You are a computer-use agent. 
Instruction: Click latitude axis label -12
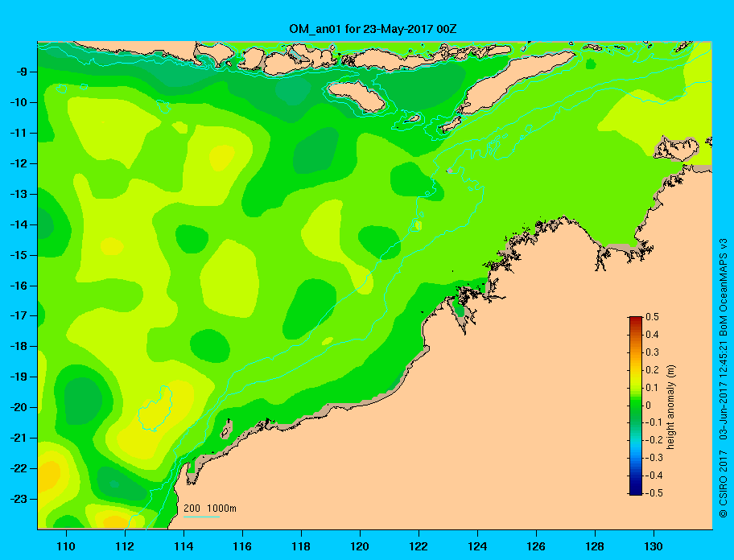click(x=18, y=163)
